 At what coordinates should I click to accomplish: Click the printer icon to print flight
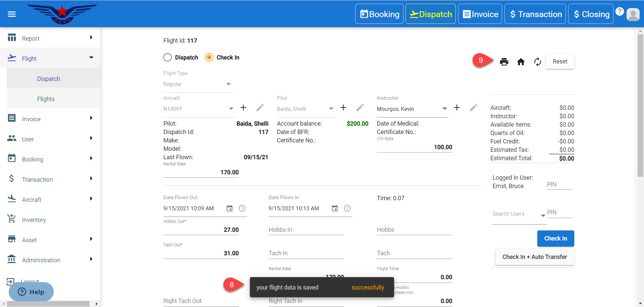(x=504, y=62)
